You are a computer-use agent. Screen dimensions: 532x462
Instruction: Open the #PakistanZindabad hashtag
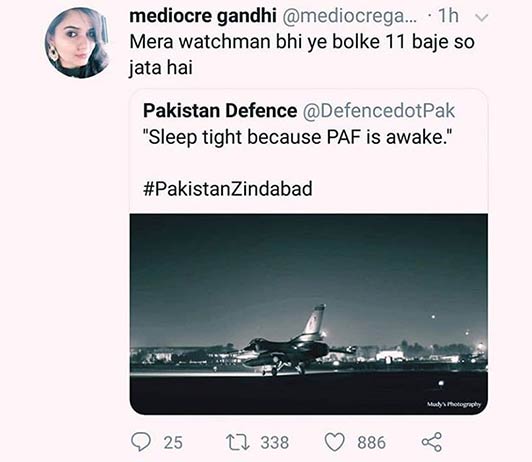pyautogui.click(x=228, y=189)
